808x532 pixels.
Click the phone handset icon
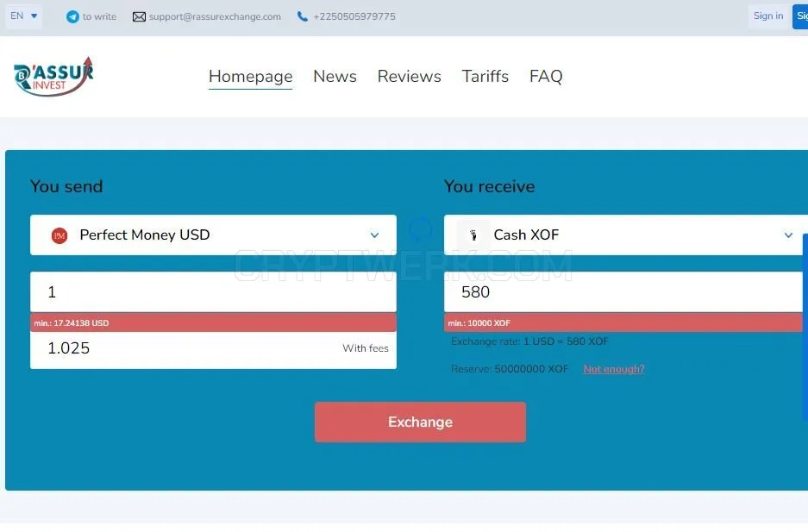(303, 16)
